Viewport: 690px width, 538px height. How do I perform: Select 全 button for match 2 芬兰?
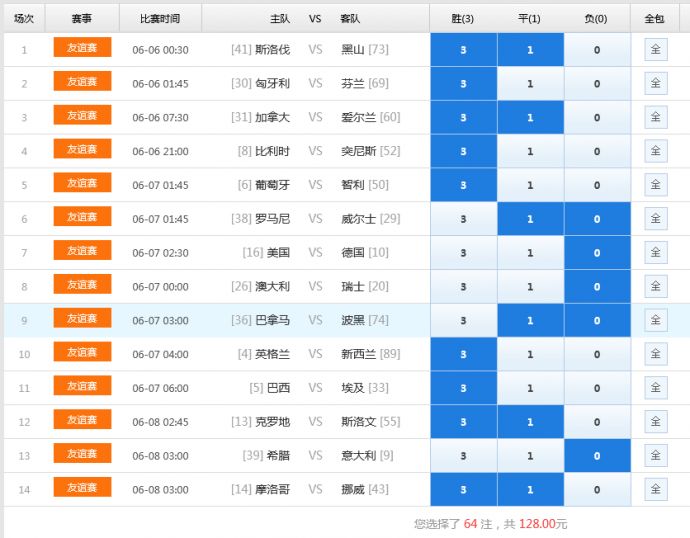pyautogui.click(x=656, y=83)
